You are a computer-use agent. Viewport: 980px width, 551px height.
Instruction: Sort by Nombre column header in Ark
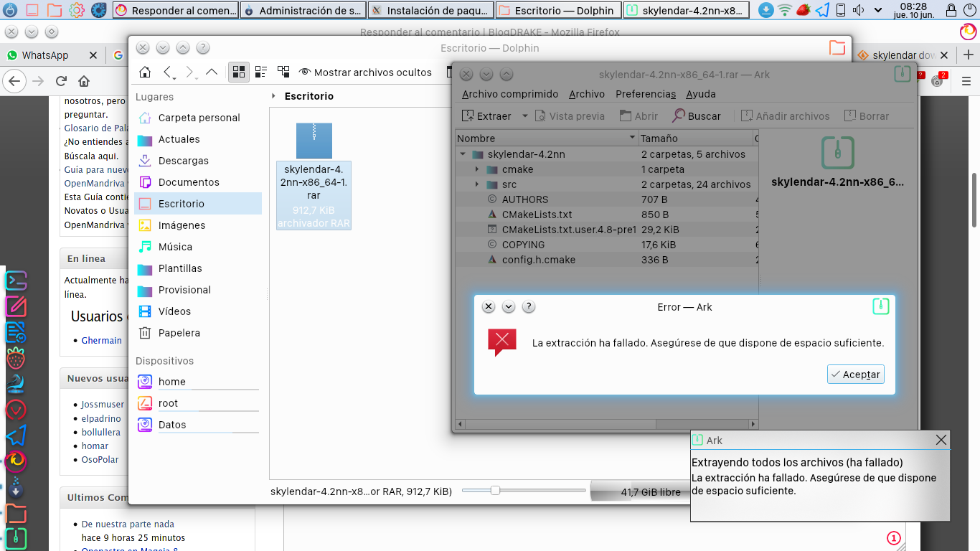[547, 138]
